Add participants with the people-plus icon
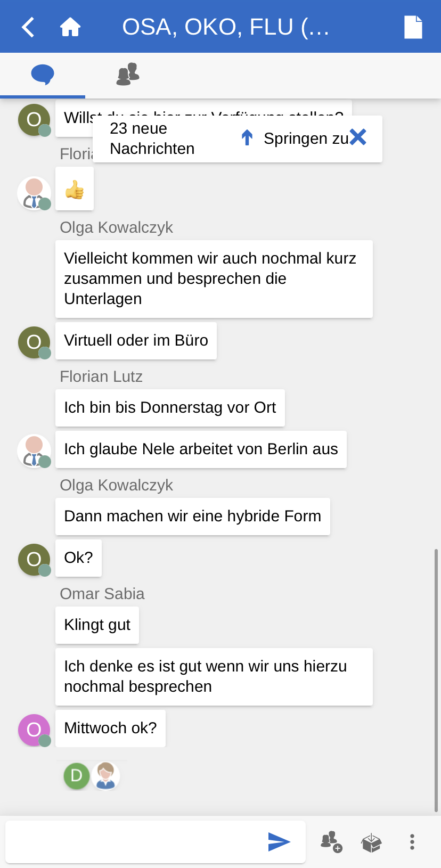The height and width of the screenshot is (868, 441). [331, 842]
